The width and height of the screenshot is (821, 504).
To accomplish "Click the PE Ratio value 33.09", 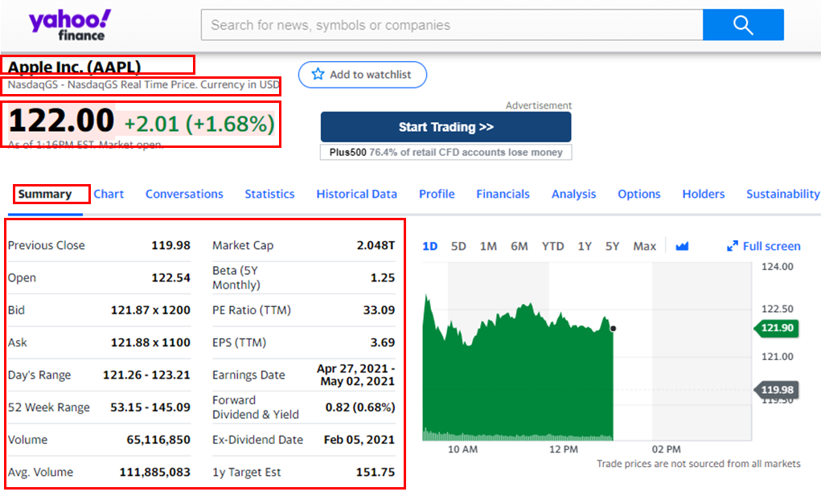I will [x=379, y=310].
